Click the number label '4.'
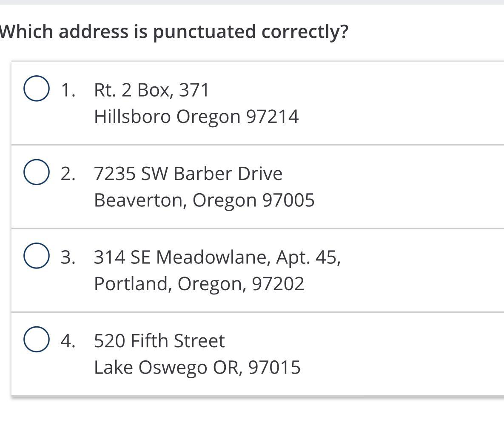The width and height of the screenshot is (504, 434). click(68, 341)
